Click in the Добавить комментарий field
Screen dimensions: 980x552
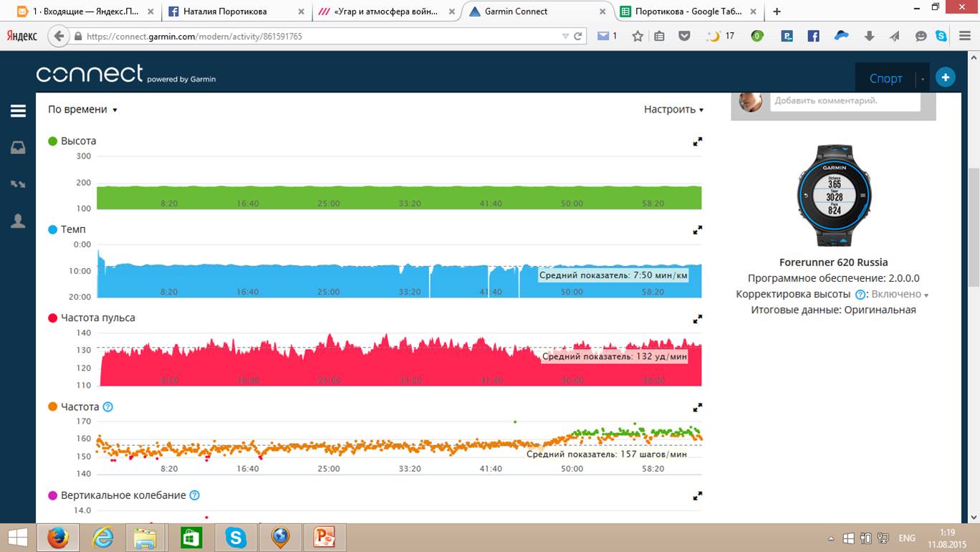(x=845, y=101)
